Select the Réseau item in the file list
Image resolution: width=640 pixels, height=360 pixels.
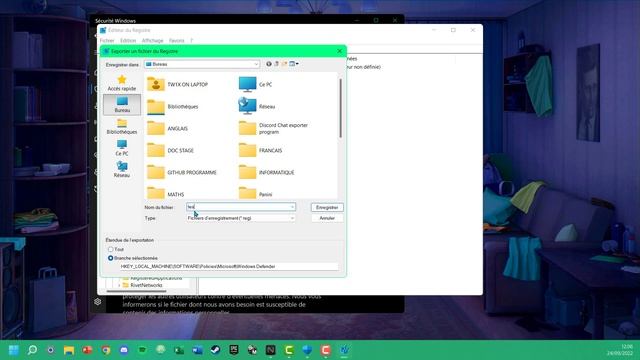(x=257, y=107)
